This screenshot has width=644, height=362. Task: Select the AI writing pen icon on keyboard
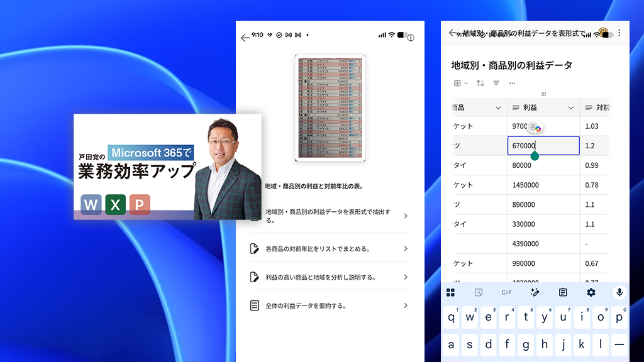click(x=535, y=292)
